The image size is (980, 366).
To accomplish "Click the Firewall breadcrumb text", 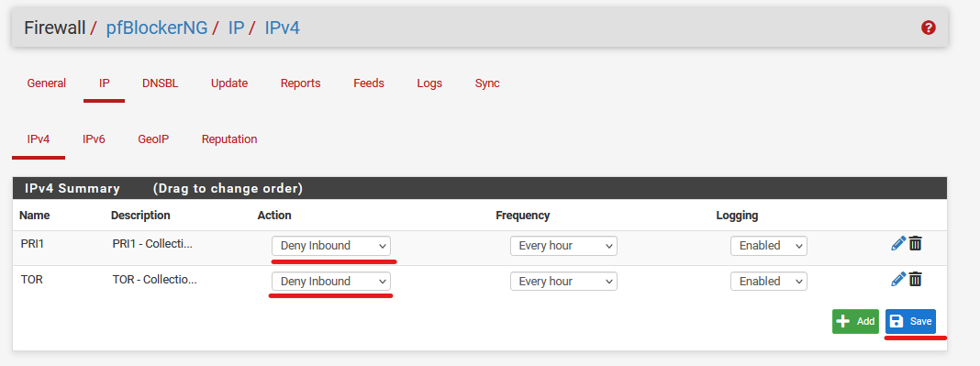I will (54, 28).
